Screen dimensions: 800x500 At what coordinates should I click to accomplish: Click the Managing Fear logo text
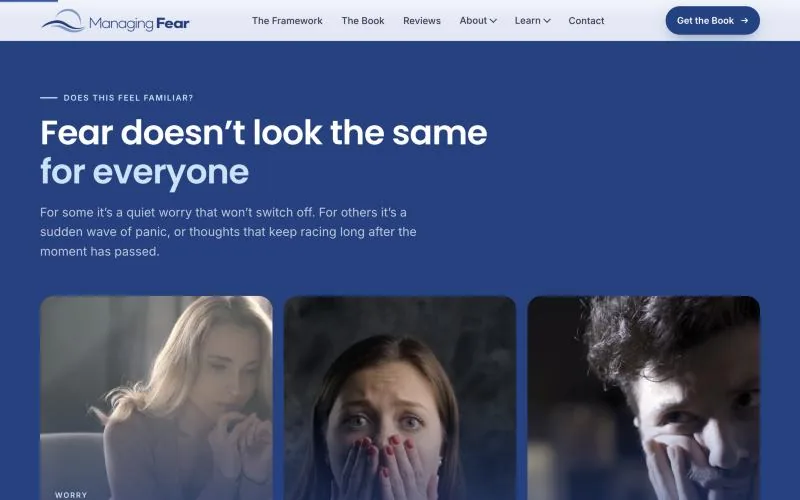139,23
